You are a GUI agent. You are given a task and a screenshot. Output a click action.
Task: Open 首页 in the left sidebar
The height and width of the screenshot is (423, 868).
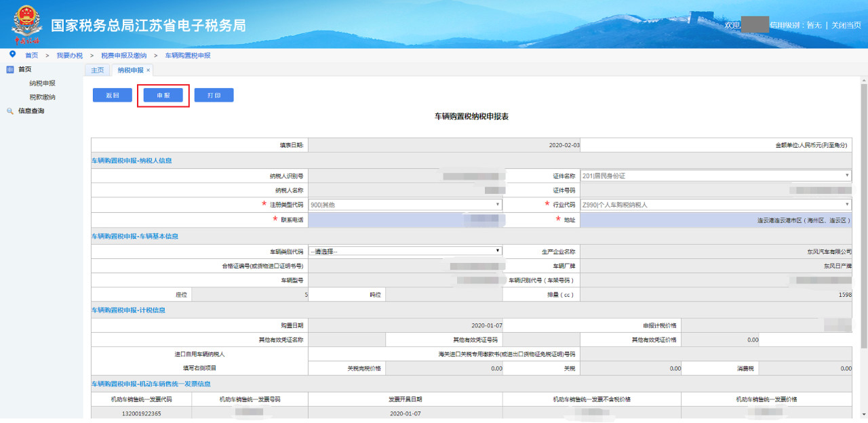[x=25, y=69]
